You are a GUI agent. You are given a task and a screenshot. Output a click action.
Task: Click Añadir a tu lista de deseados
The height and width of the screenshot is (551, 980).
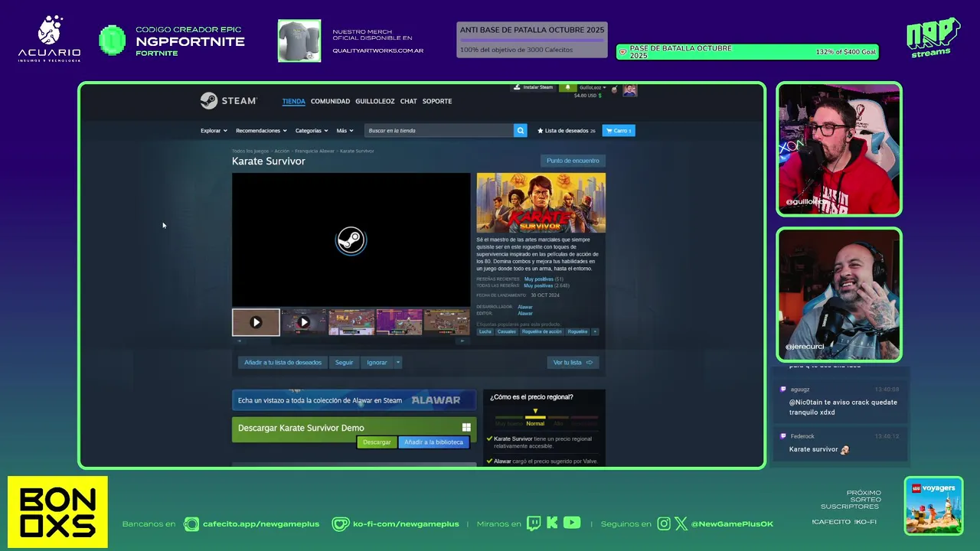(283, 363)
